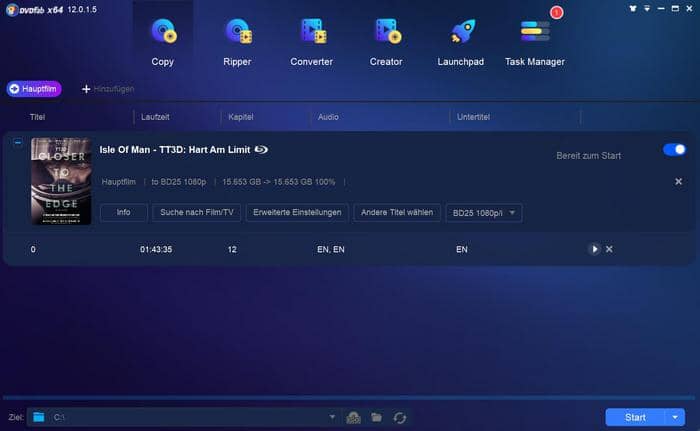Open the BD25 1080p/i output dropdown
Screen dimensions: 700x431
click(484, 213)
